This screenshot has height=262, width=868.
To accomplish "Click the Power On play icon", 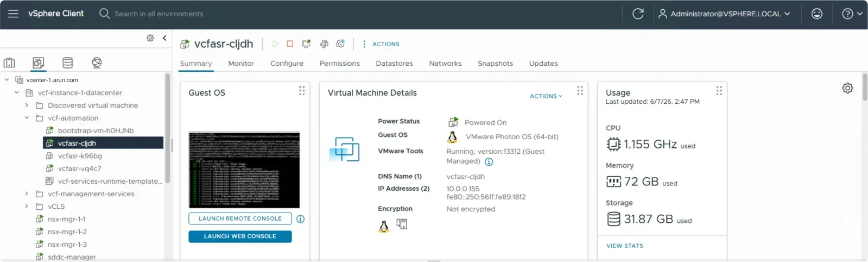I will click(275, 43).
